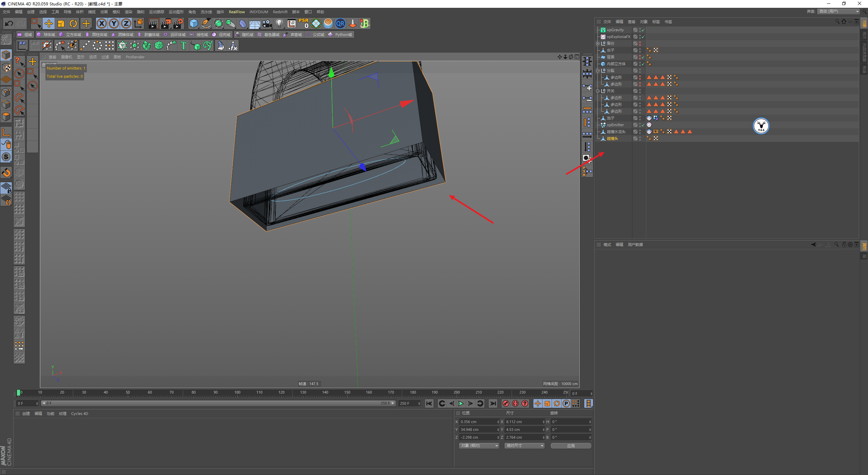Toggle xpEmitter enable checkmark
Screen dimensions: 868x475
(643, 125)
